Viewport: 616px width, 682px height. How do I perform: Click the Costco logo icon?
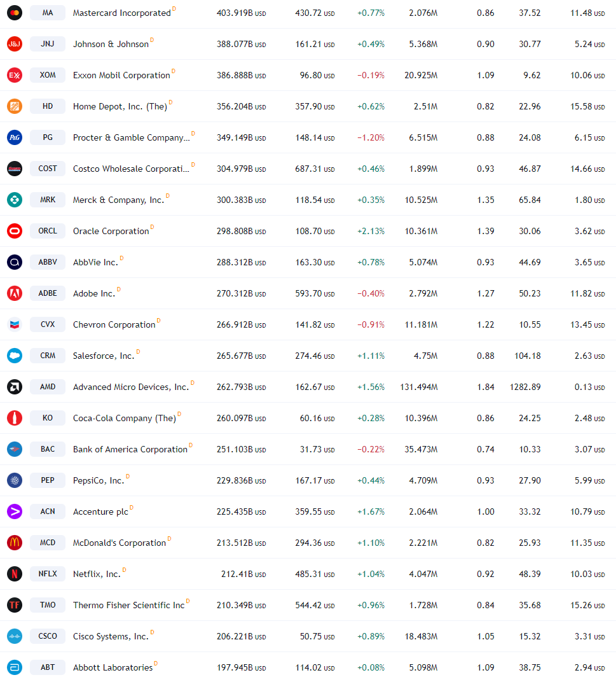click(x=15, y=169)
